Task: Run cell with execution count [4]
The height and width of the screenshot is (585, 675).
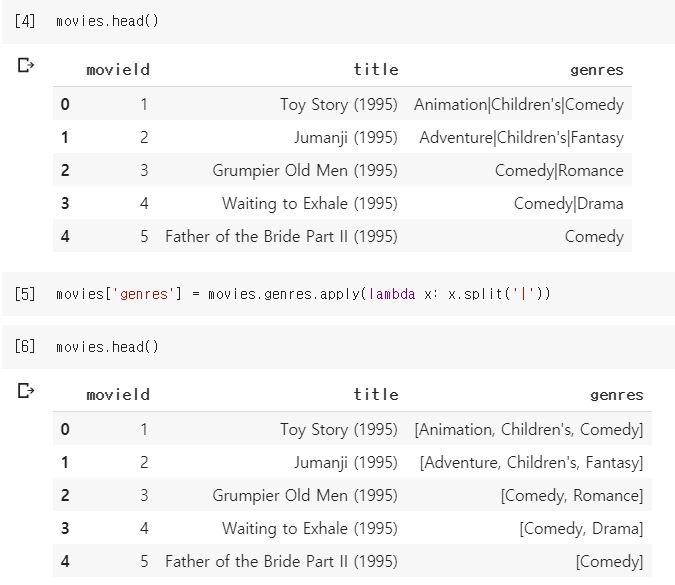Action: pyautogui.click(x=25, y=22)
